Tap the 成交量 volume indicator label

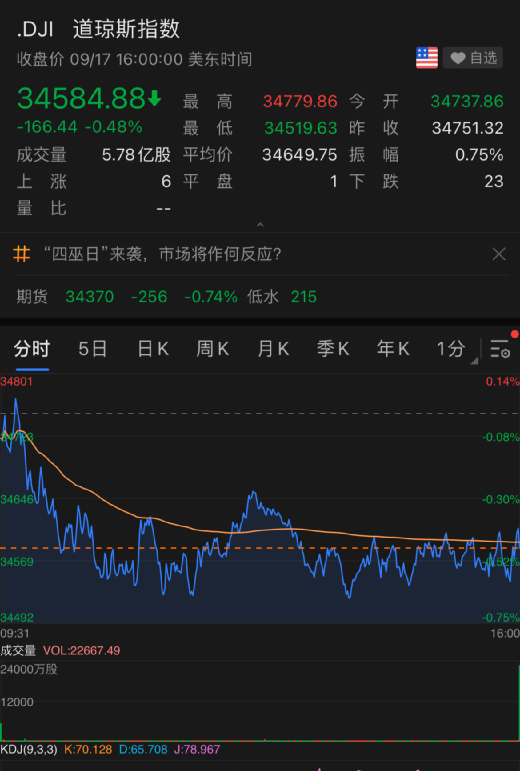[x=18, y=651]
